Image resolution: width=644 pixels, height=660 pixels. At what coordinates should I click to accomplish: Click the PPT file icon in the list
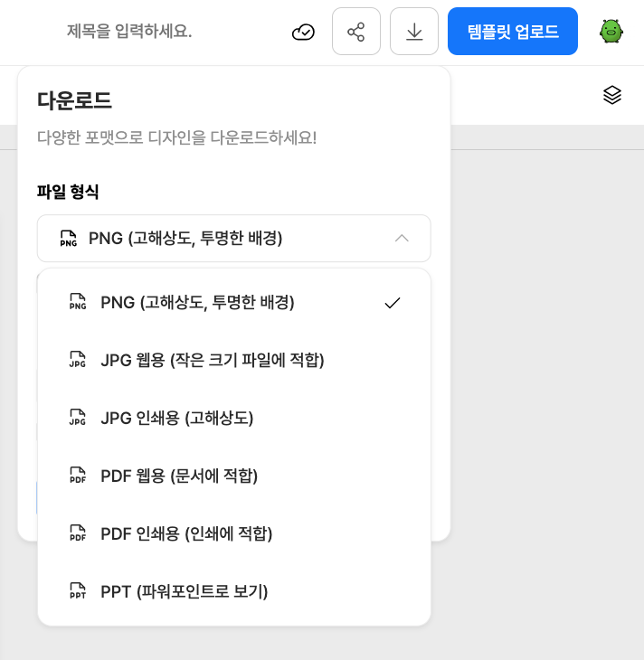(78, 591)
